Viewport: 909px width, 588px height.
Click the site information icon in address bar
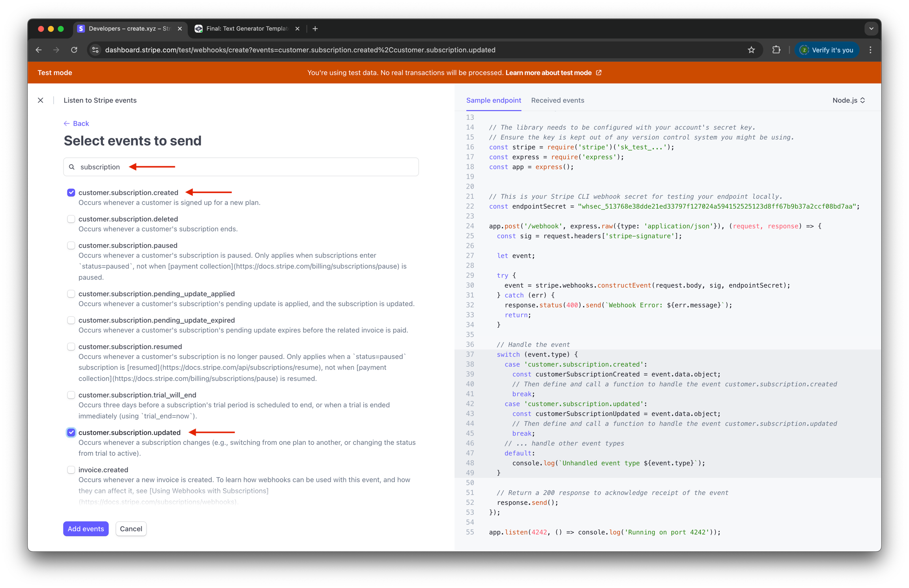(95, 50)
